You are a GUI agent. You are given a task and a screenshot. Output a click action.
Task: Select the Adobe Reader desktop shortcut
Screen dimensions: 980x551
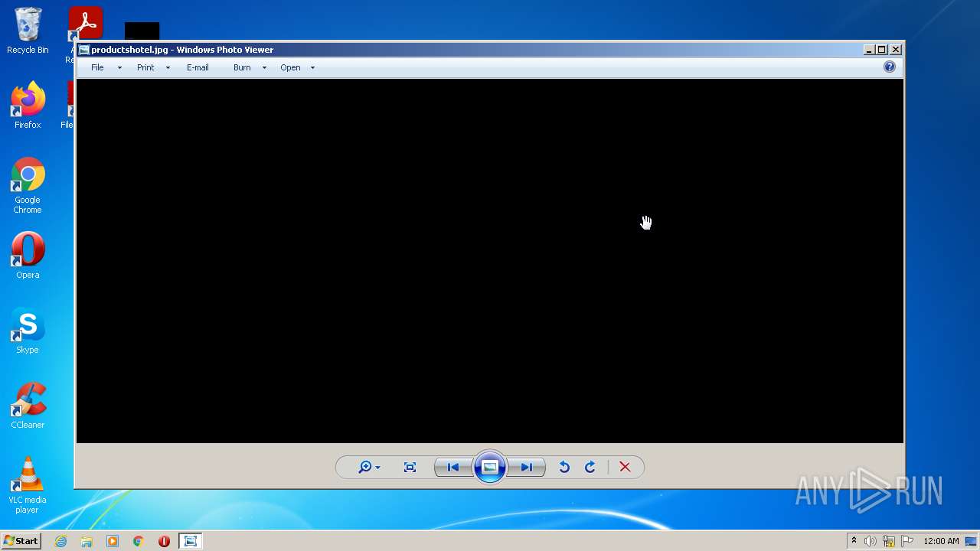click(84, 24)
